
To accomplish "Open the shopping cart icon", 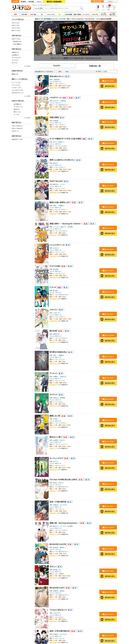I will pos(114,8).
